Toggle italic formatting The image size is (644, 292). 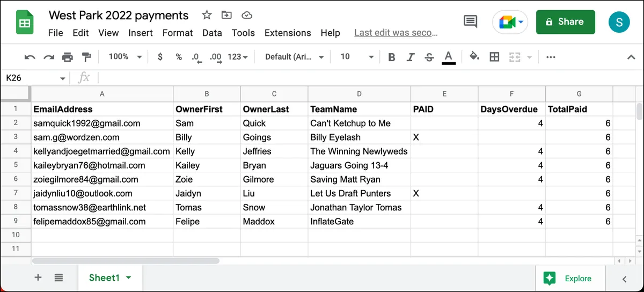click(411, 57)
